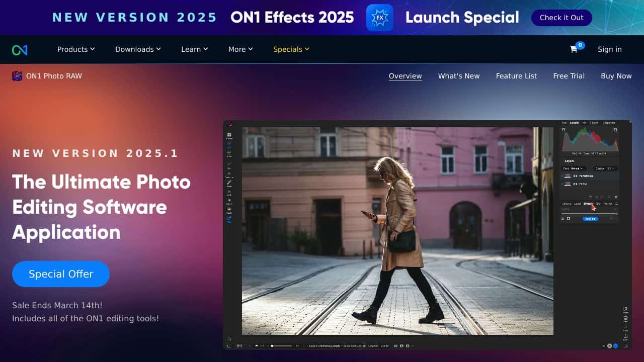
Task: Select the top layer row in Layers panel
Action: pos(590,176)
